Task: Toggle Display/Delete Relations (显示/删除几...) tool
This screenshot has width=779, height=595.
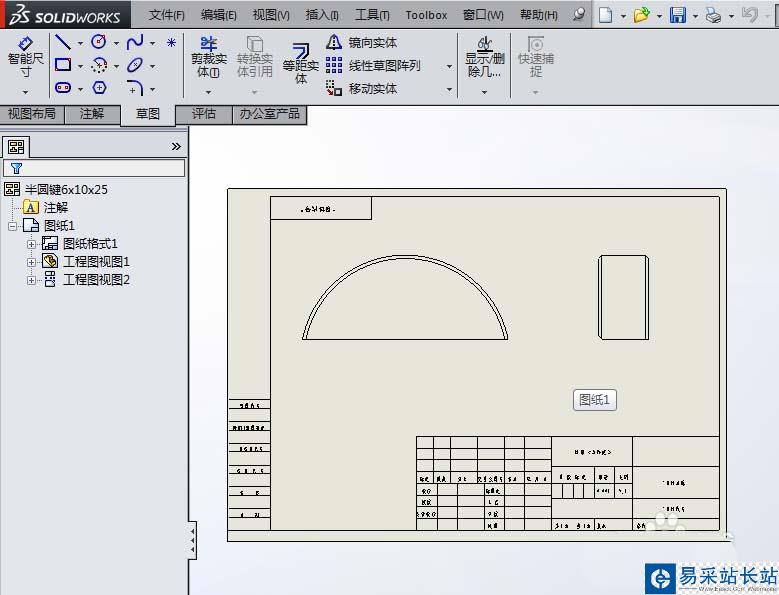Action: [x=485, y=57]
